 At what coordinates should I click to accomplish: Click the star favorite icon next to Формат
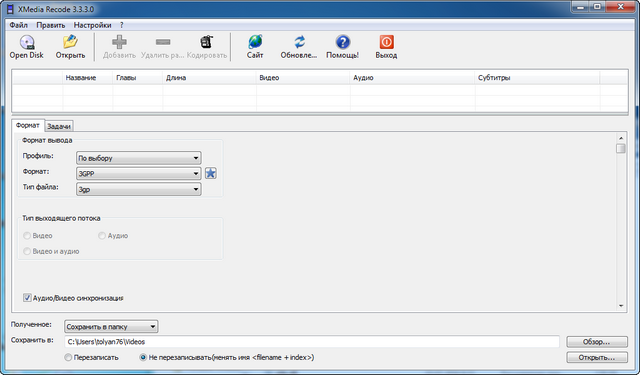211,173
